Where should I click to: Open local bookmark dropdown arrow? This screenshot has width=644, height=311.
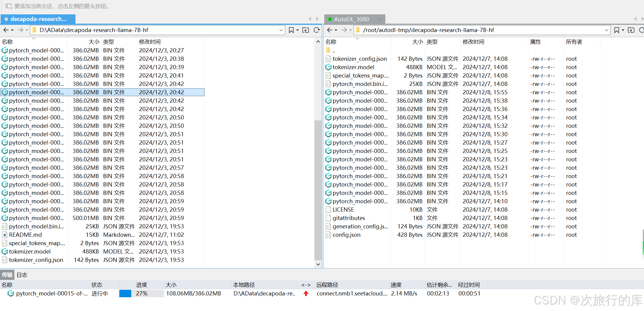pos(298,30)
